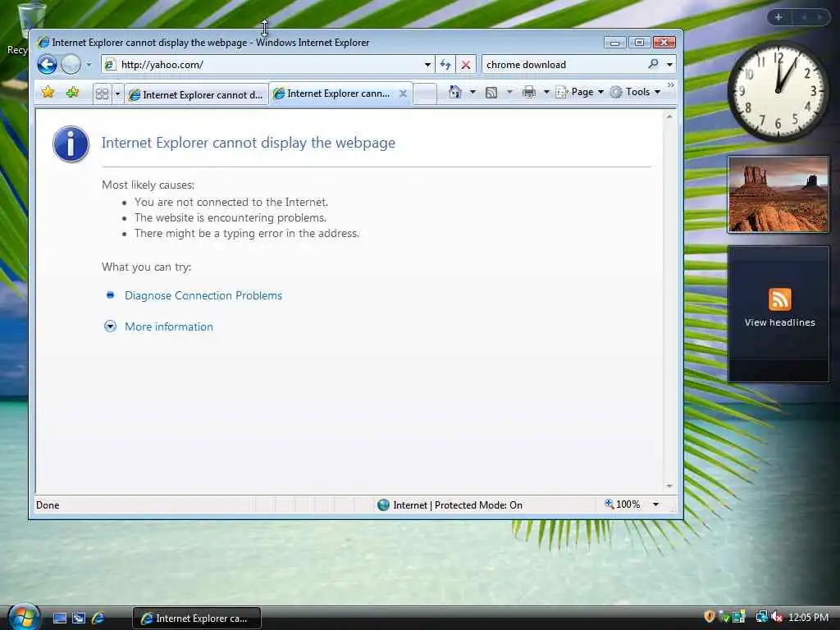Open the search provider options dropdown
The width and height of the screenshot is (840, 630).
(x=669, y=65)
